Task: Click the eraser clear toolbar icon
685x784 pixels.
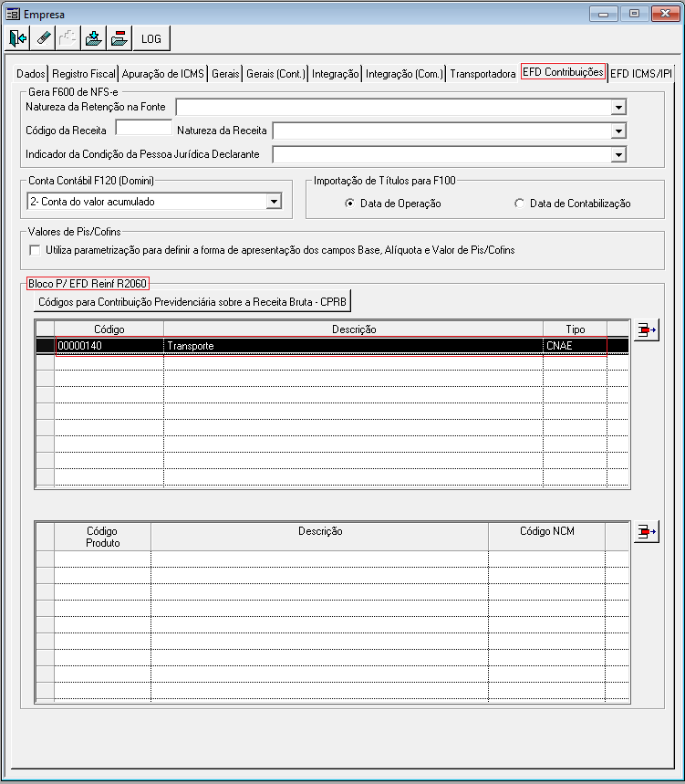Action: 43,38
